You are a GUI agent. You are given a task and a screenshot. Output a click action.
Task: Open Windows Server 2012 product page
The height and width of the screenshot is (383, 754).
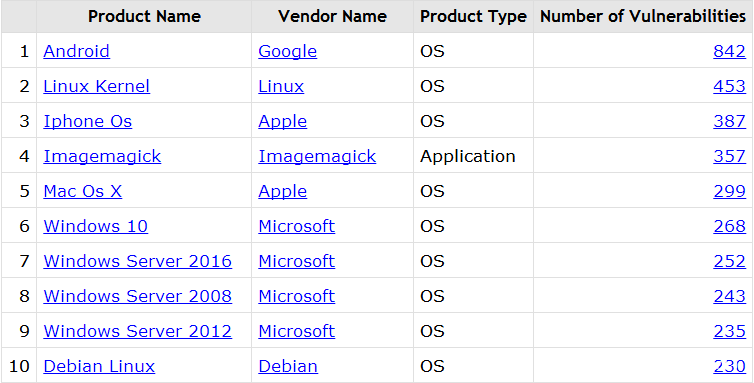pyautogui.click(x=138, y=331)
